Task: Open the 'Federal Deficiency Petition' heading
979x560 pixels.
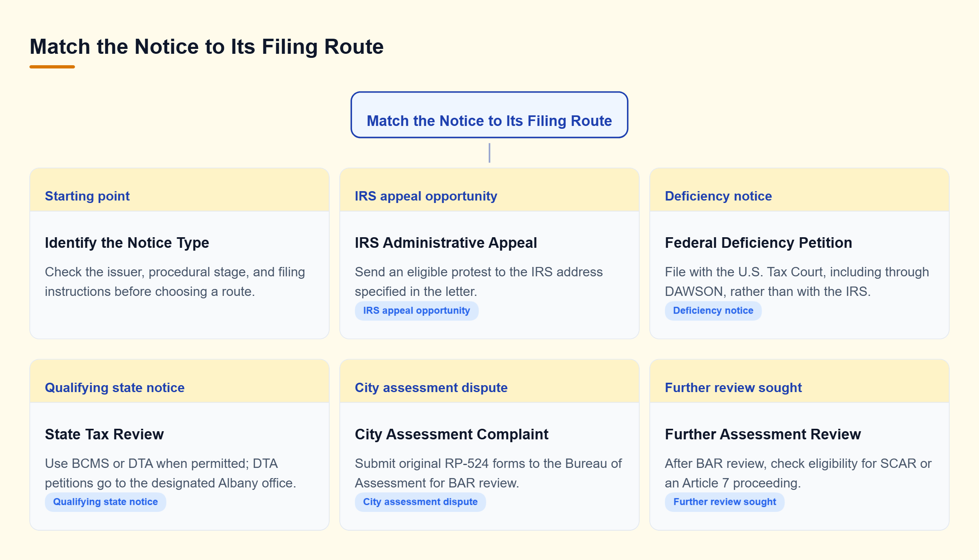Action: (758, 243)
